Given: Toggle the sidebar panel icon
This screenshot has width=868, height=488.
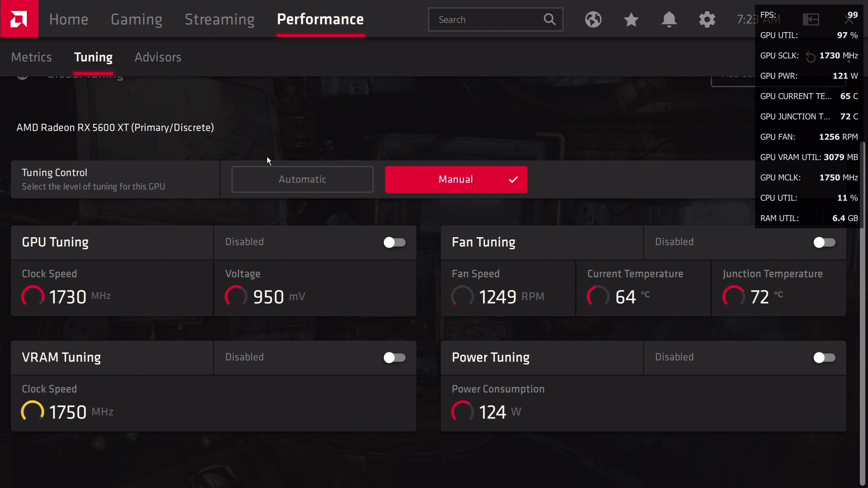Looking at the screenshot, I should coord(811,19).
